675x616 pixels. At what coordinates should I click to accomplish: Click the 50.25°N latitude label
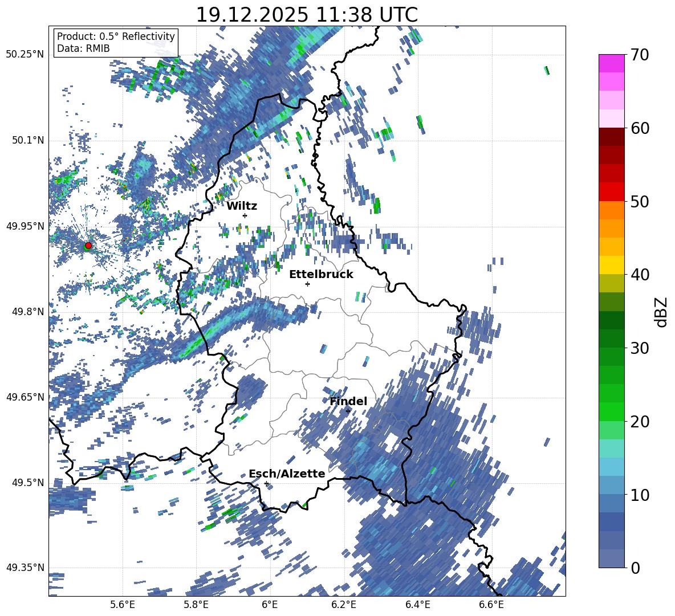pyautogui.click(x=25, y=55)
